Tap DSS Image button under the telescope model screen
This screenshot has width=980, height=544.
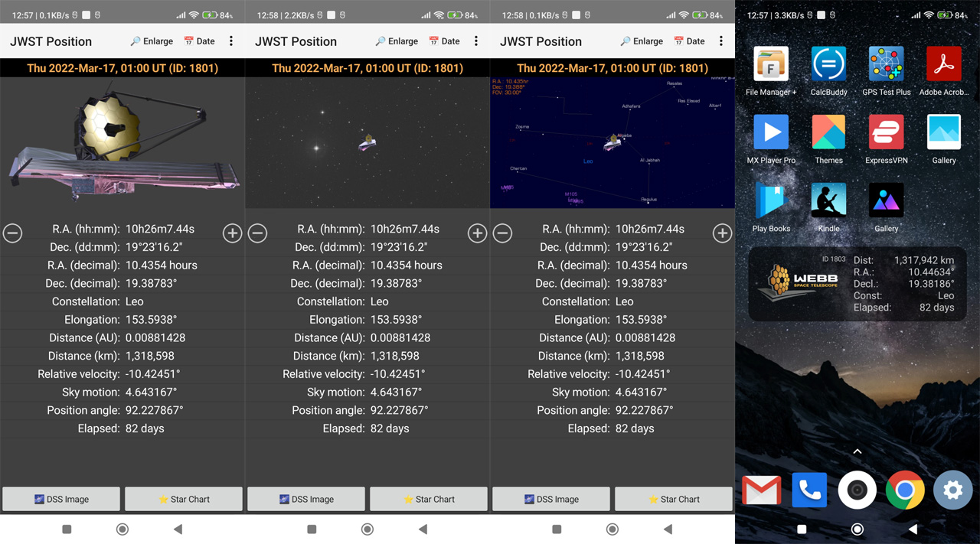coord(61,499)
